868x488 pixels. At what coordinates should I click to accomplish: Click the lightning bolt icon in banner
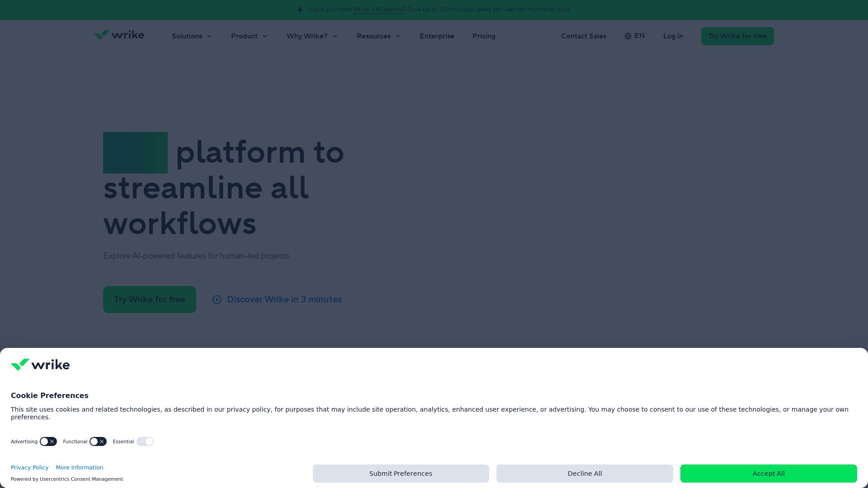300,10
